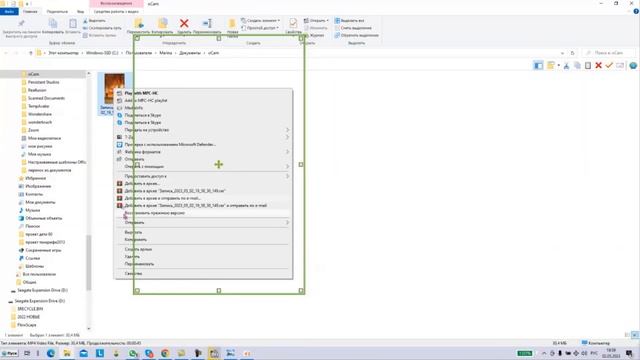
Task: Select Scanned Documents folder in tree
Action: pyautogui.click(x=46, y=98)
